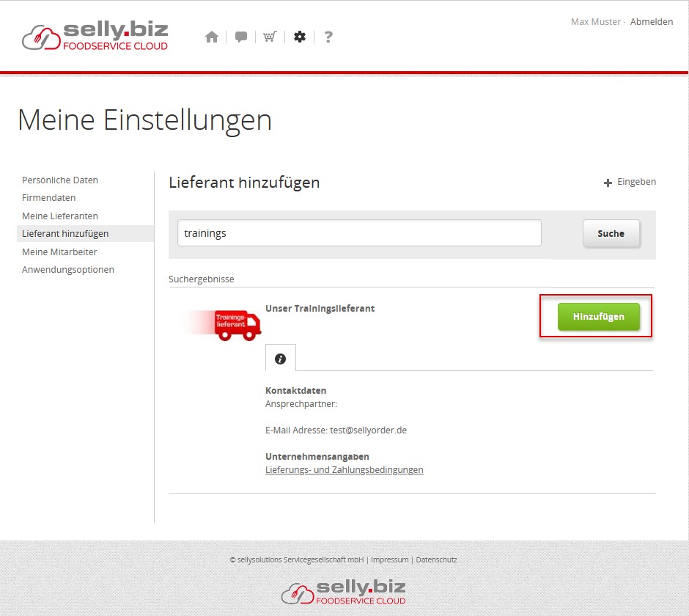Open the messages speech bubble icon
This screenshot has width=689, height=616.
click(x=241, y=37)
